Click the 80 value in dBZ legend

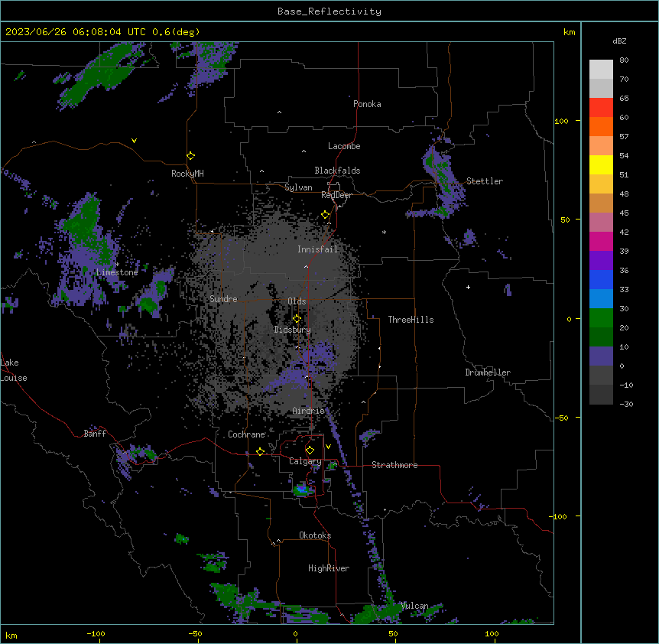(x=624, y=60)
